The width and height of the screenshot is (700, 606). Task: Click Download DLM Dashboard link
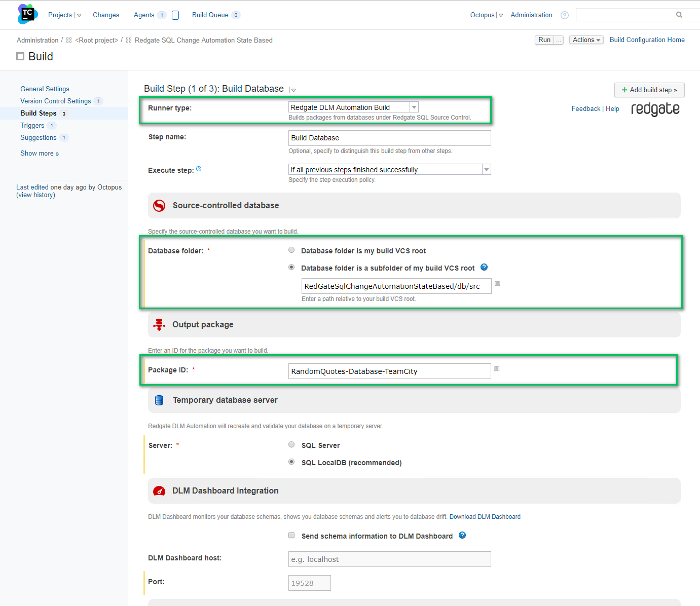pyautogui.click(x=485, y=517)
